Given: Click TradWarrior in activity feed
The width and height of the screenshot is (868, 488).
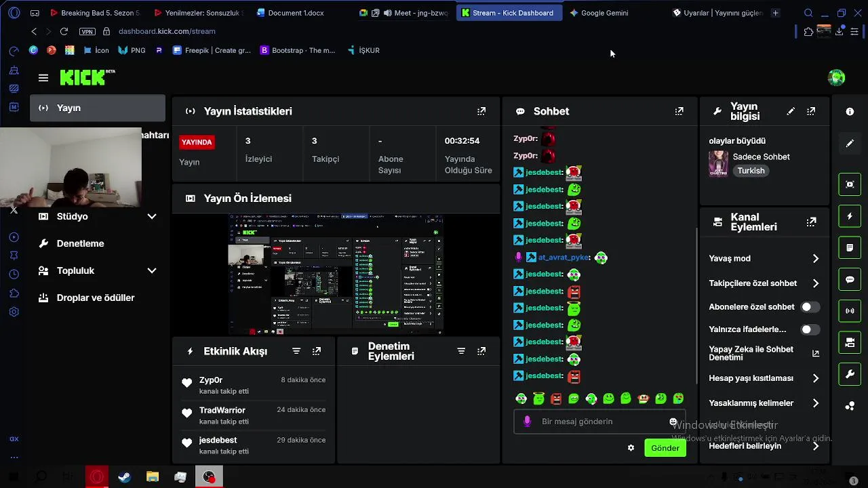Looking at the screenshot, I should point(222,410).
